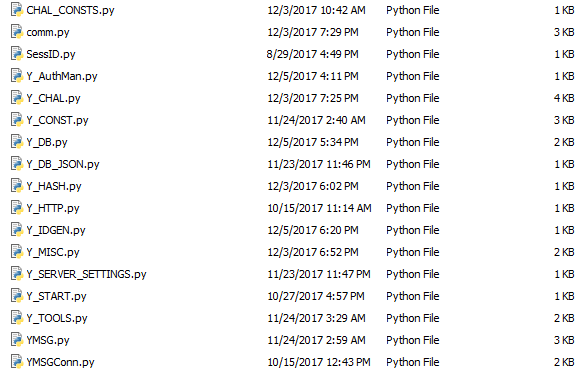Select the Y_IDGEN.py filename
This screenshot has width=584, height=376.
click(x=56, y=230)
